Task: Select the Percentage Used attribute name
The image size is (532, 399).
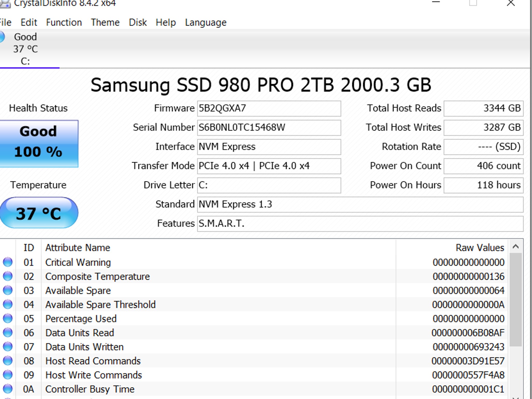Action: pyautogui.click(x=81, y=319)
